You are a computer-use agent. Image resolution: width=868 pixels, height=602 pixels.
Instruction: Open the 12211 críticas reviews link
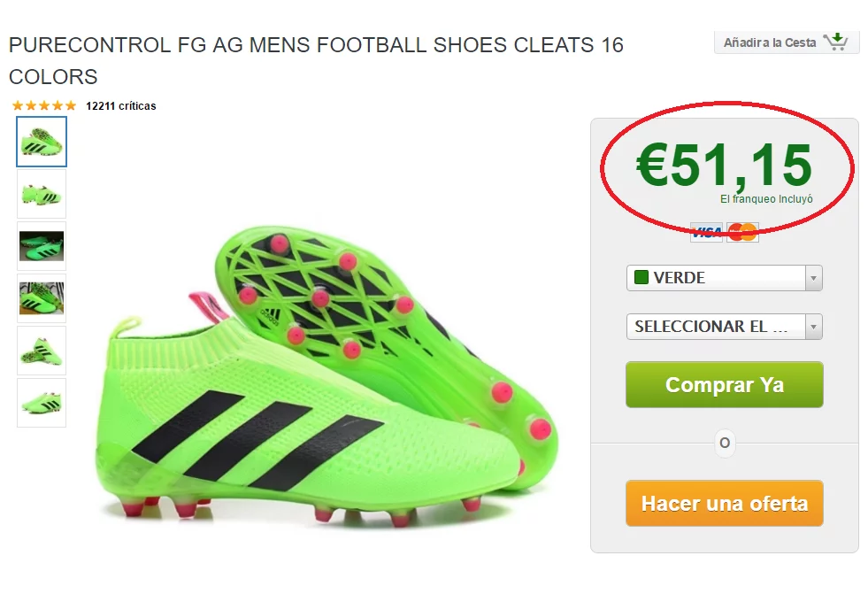120,106
